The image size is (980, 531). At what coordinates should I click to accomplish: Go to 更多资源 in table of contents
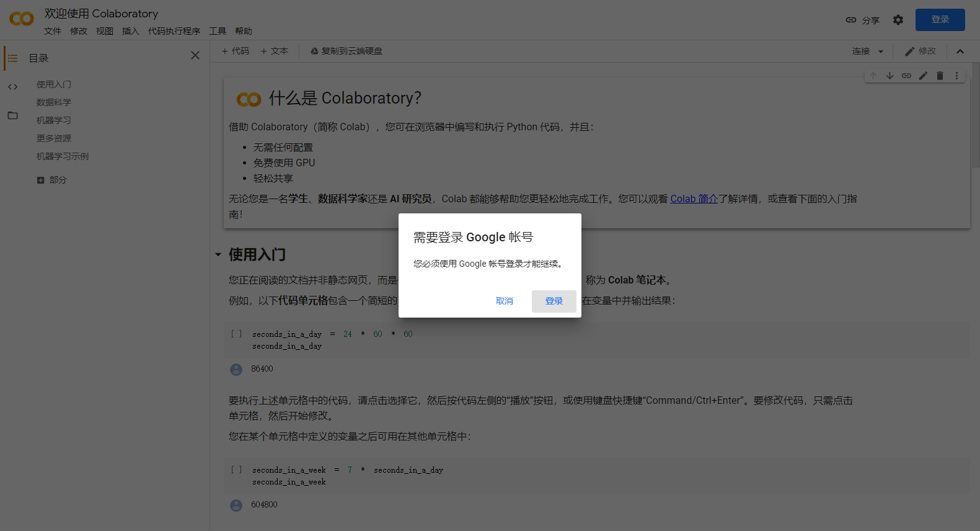tap(54, 138)
